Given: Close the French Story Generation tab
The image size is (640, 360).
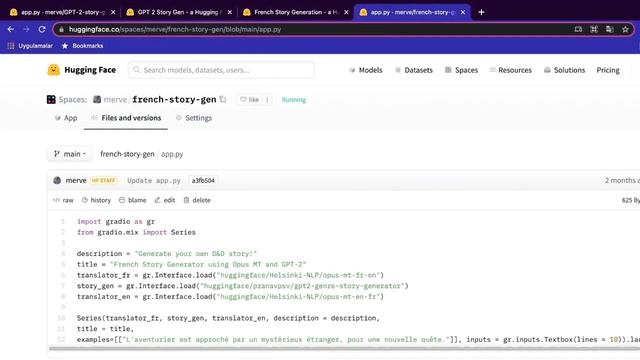Looking at the screenshot, I should pyautogui.click(x=346, y=12).
